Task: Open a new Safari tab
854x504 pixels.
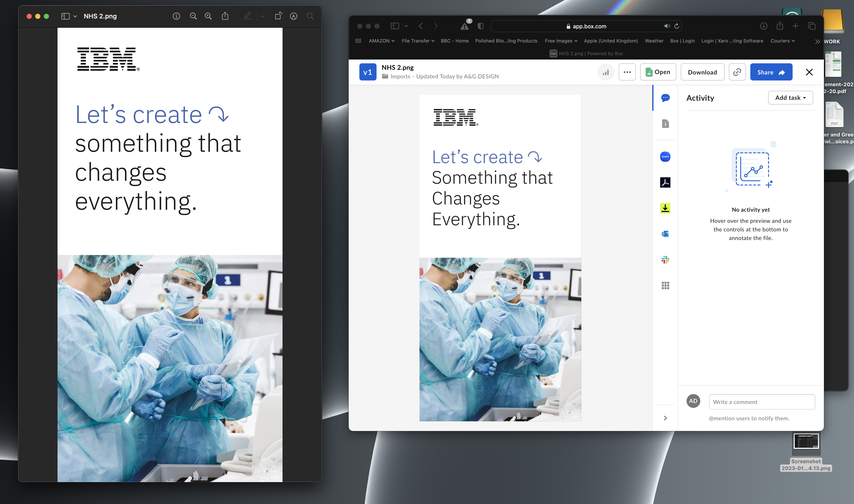Action: pyautogui.click(x=796, y=26)
